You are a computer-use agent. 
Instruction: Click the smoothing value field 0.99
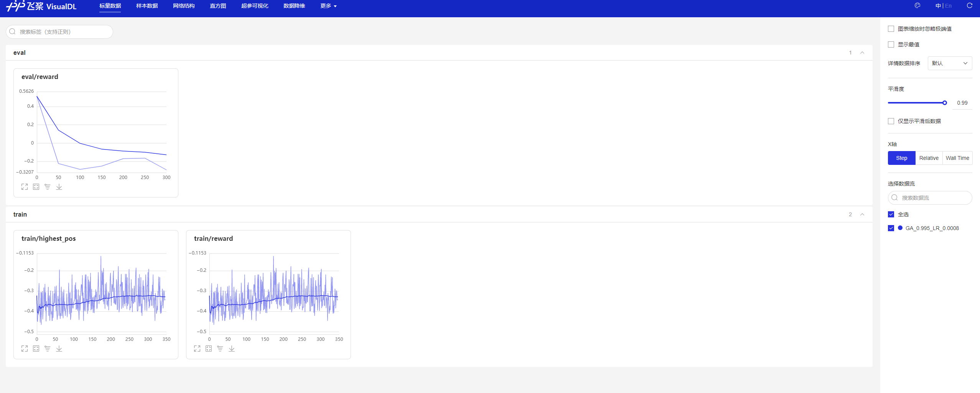click(x=962, y=103)
